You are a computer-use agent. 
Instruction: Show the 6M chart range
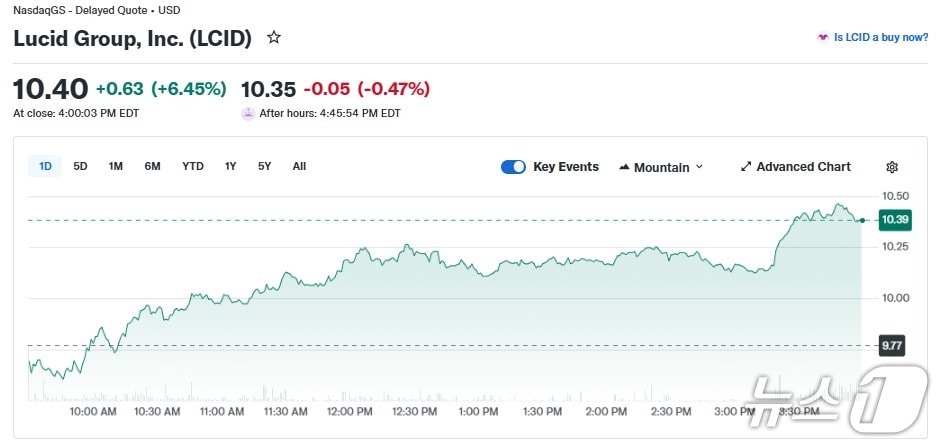coord(152,166)
